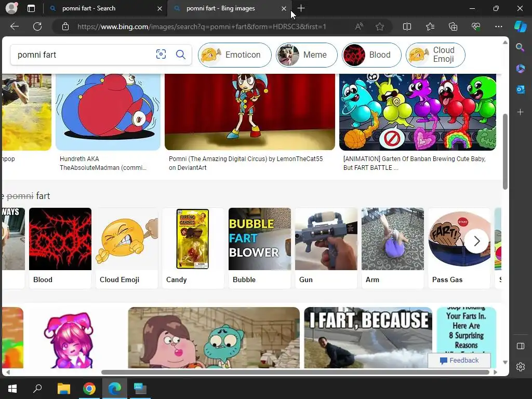
Task: Open the Blood related search card
Action: click(x=60, y=248)
